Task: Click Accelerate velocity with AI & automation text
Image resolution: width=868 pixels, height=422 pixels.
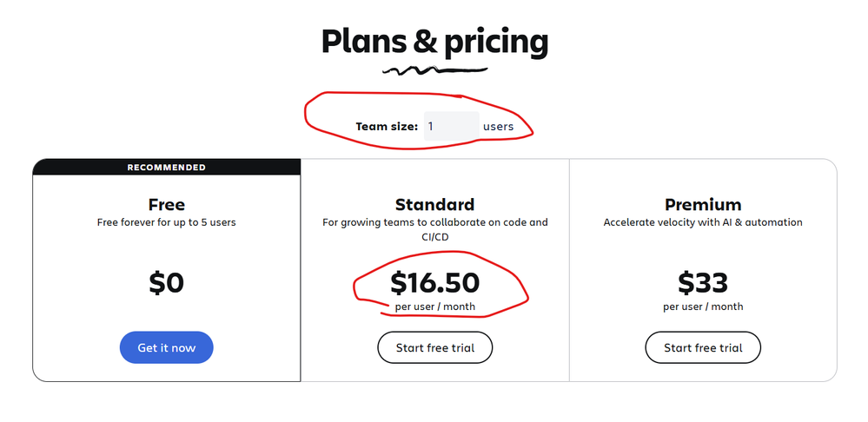Action: click(x=703, y=222)
